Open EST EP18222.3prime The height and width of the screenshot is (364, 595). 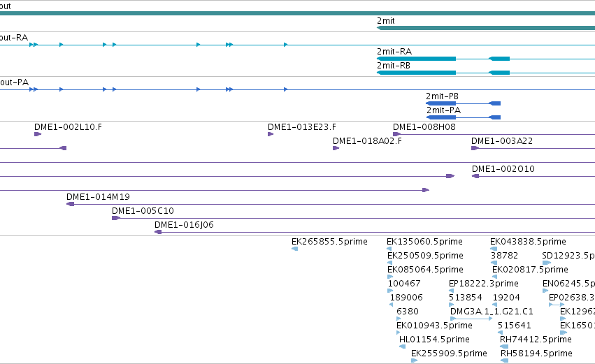483,284
